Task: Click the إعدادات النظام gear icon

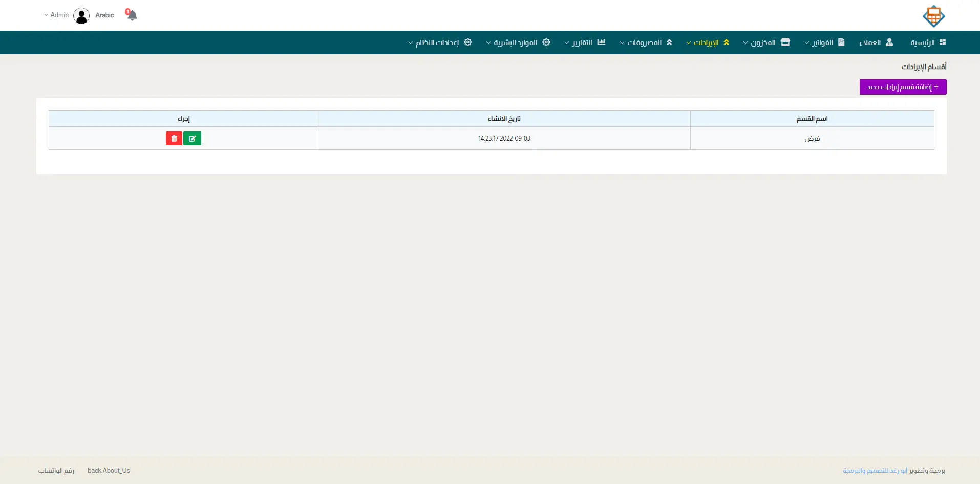Action: [x=468, y=42]
